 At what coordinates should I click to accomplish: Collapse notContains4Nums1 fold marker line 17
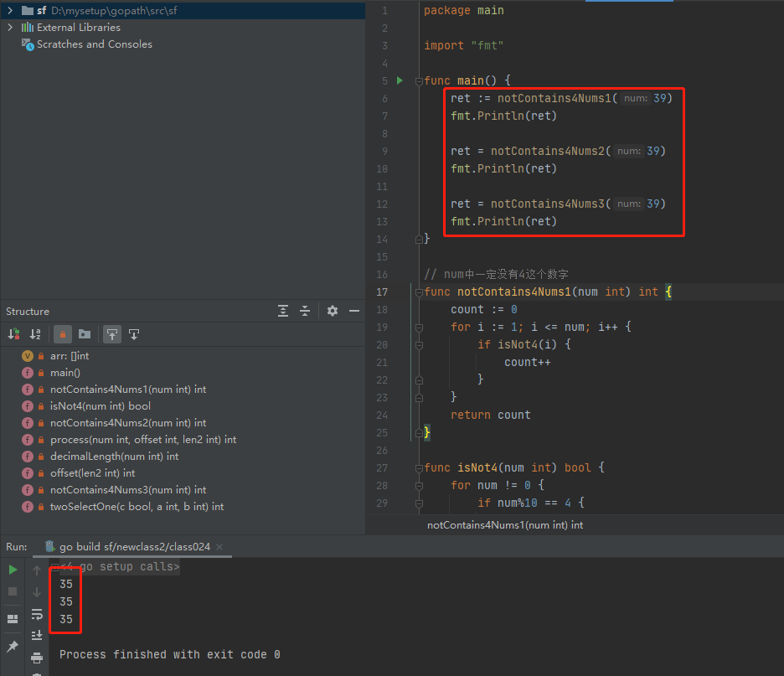[419, 292]
